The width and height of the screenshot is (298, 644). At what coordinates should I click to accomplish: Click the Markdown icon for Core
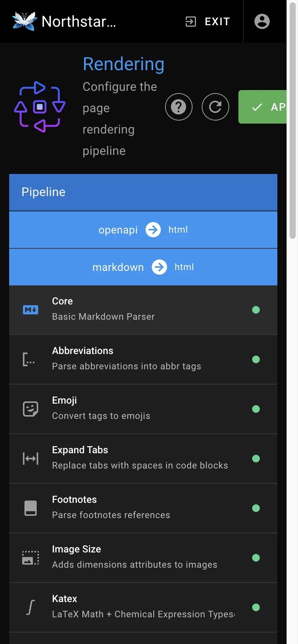31,310
